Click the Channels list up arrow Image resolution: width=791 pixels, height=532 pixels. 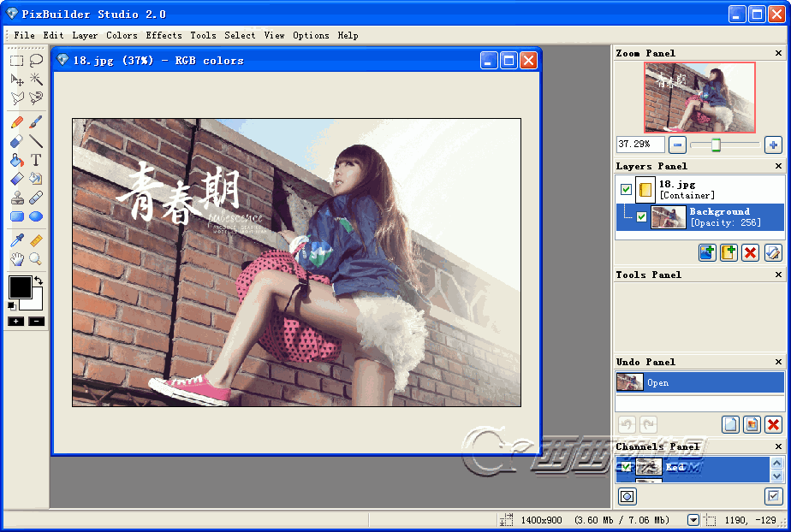777,463
